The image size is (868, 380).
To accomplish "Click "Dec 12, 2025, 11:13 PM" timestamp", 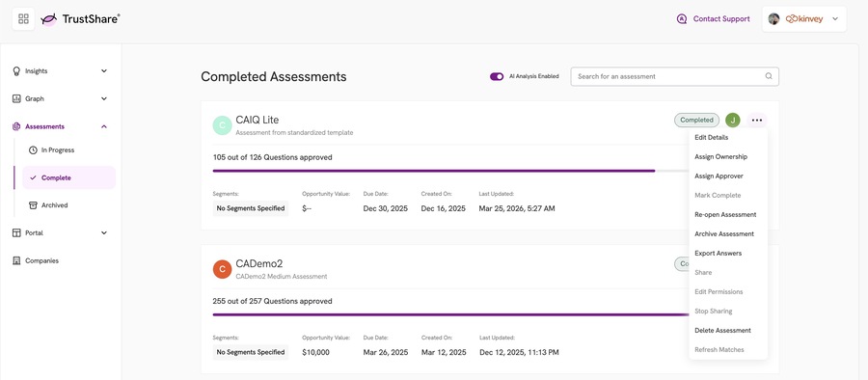I will 519,352.
